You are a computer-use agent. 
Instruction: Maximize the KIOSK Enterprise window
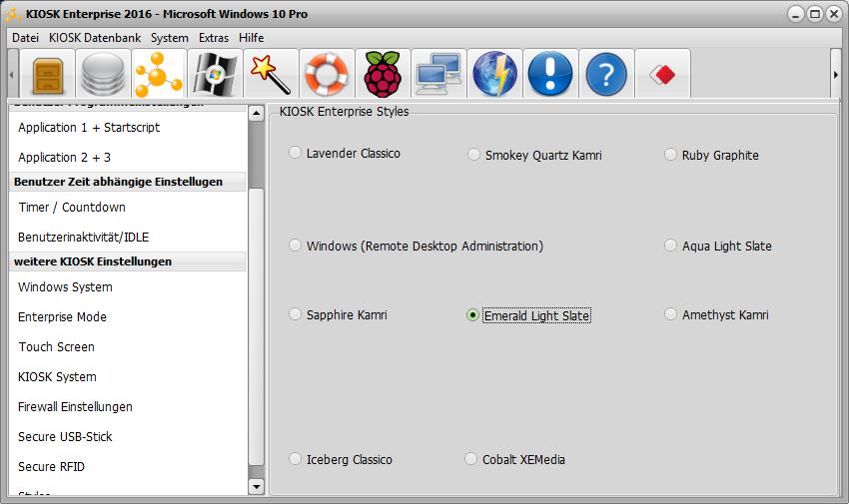pos(815,14)
